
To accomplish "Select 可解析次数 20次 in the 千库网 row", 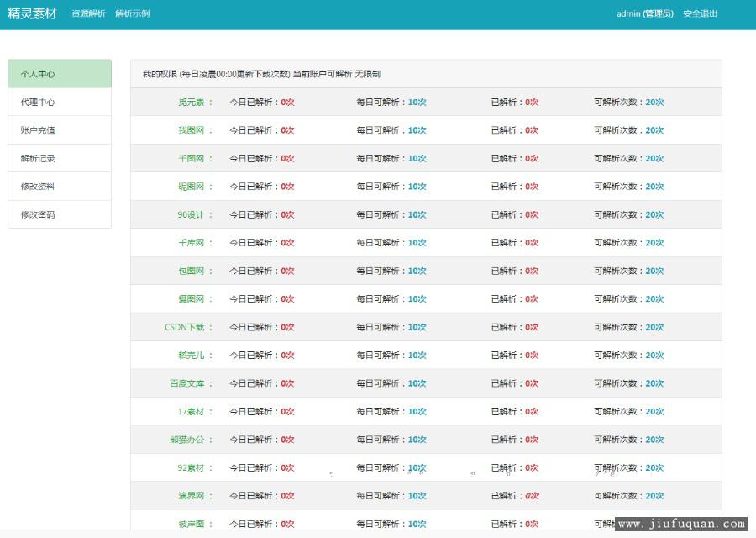I will [x=628, y=242].
